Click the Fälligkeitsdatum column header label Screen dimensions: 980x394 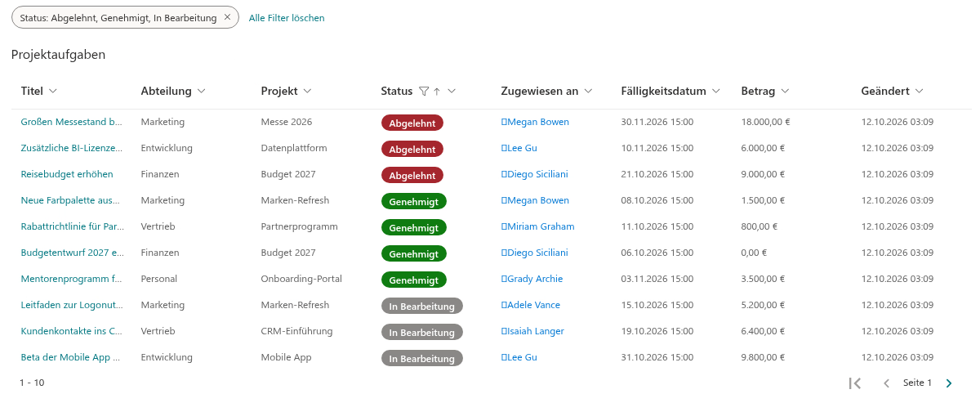(663, 91)
